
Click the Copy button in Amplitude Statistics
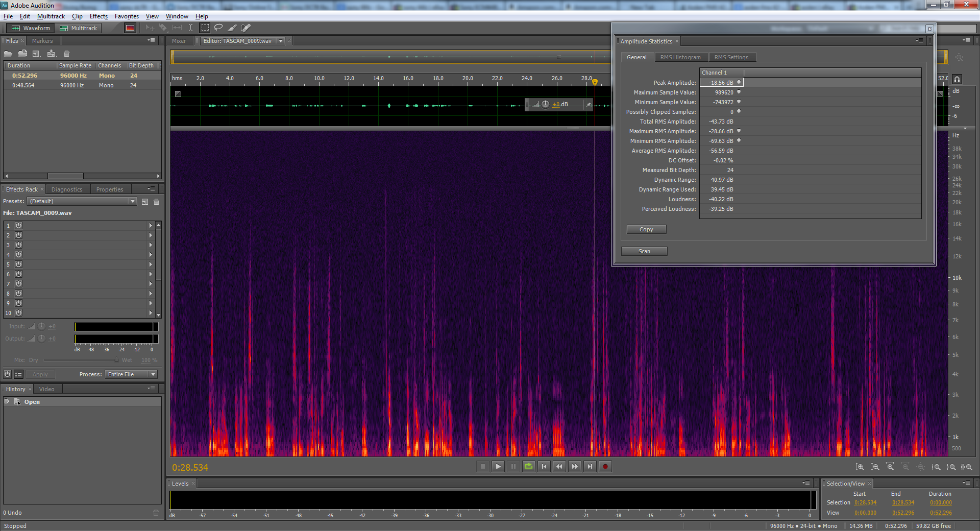[x=646, y=229]
